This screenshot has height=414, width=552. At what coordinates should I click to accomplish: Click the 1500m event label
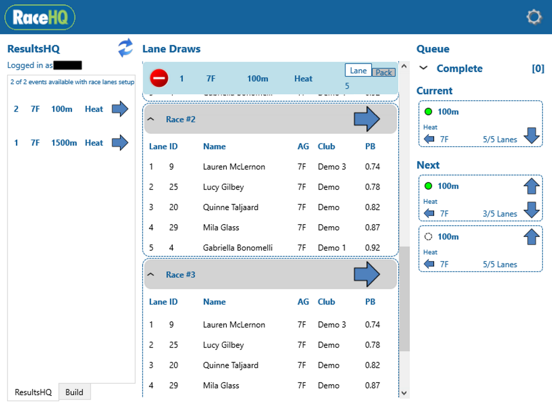[x=64, y=143]
